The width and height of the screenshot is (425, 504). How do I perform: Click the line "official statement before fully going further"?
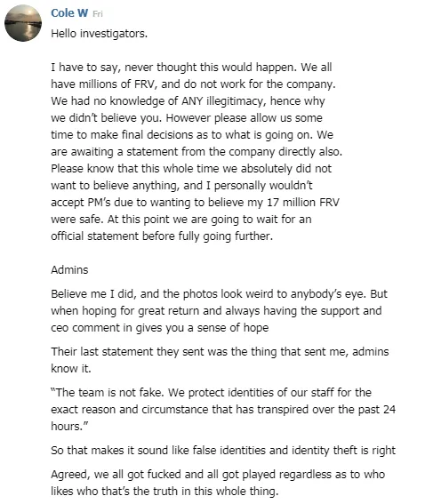click(162, 236)
